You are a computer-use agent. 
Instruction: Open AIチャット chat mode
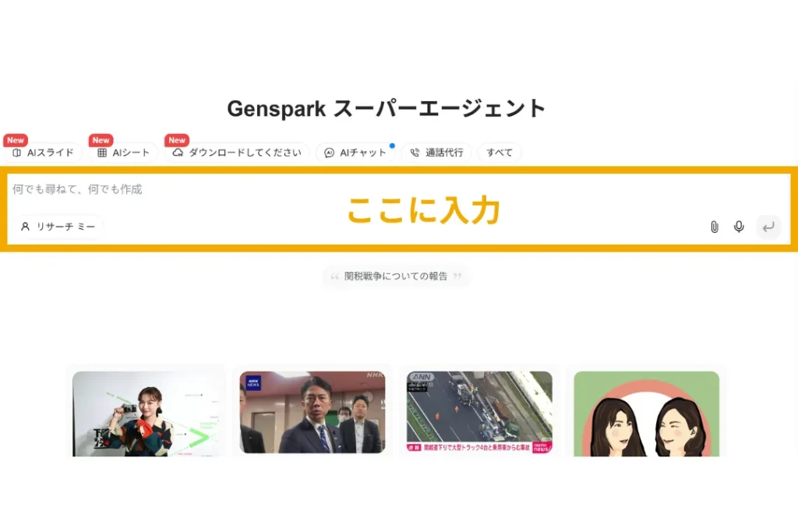coord(355,153)
